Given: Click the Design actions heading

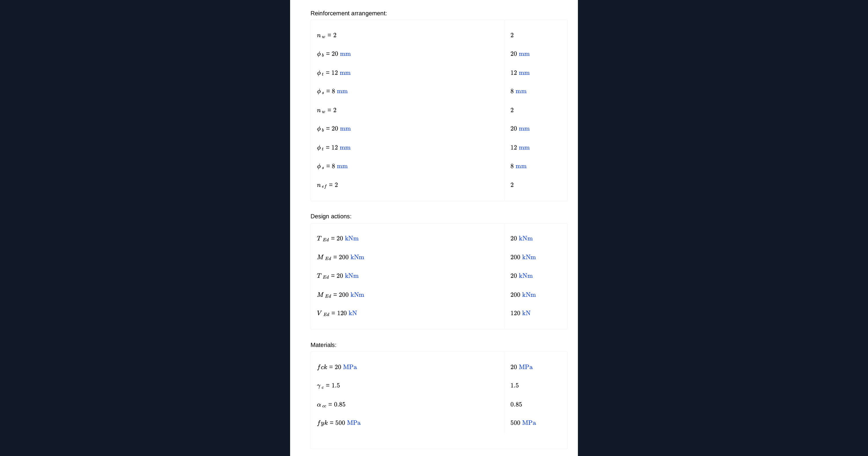Looking at the screenshot, I should point(331,217).
